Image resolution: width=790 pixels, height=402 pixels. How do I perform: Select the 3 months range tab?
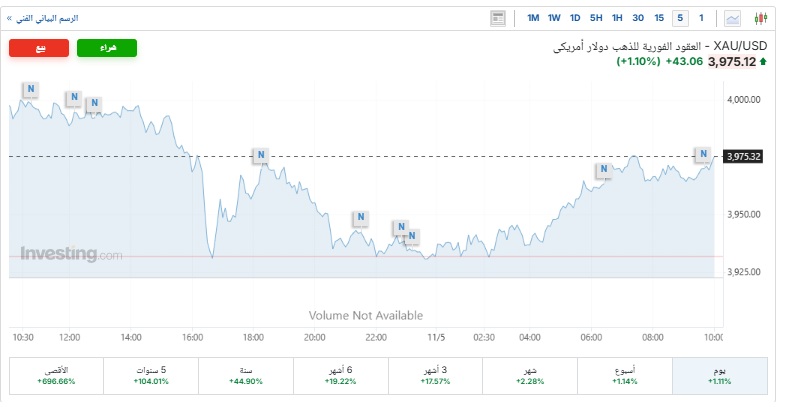tap(435, 375)
